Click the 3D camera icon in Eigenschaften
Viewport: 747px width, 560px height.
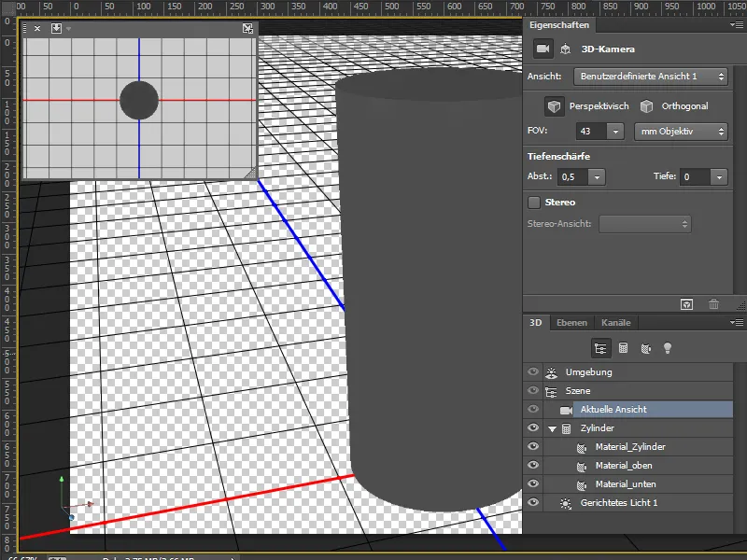[543, 49]
